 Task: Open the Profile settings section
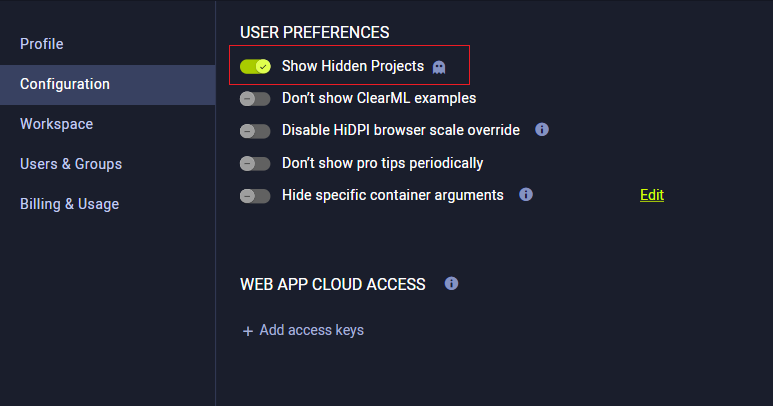42,44
